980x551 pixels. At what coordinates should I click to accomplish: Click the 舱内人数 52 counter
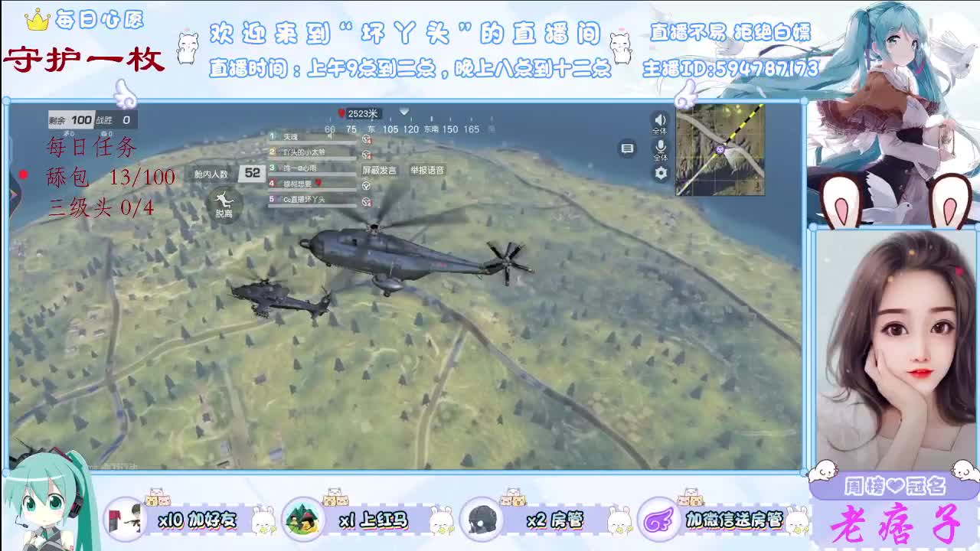(x=227, y=173)
